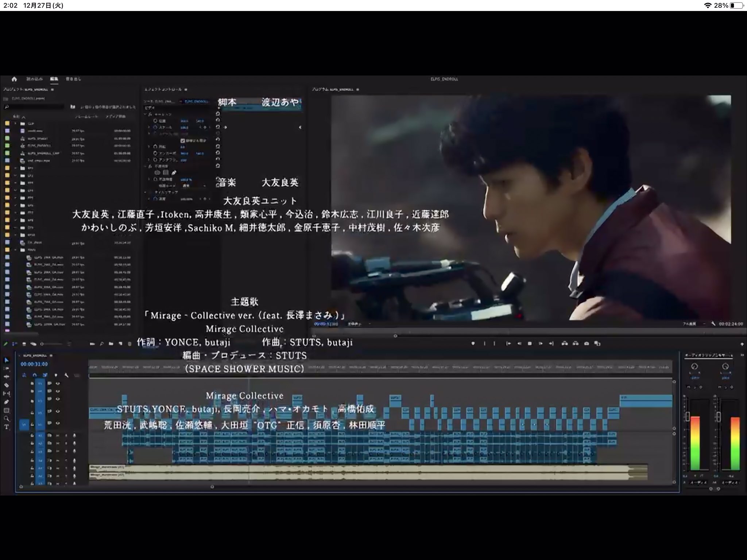This screenshot has height=560, width=747.
Task: Switch to the Export workspace tab
Action: pyautogui.click(x=73, y=79)
